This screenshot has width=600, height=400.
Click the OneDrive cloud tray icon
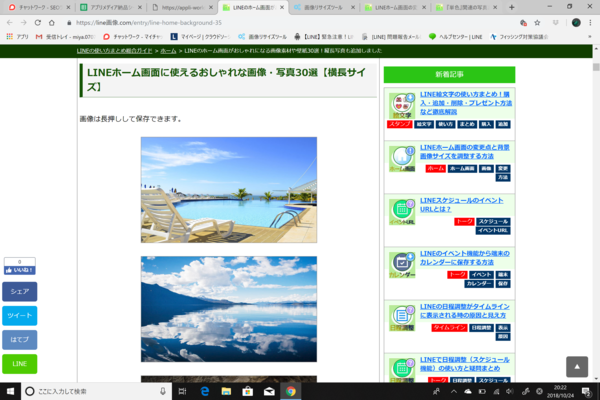coord(468,391)
